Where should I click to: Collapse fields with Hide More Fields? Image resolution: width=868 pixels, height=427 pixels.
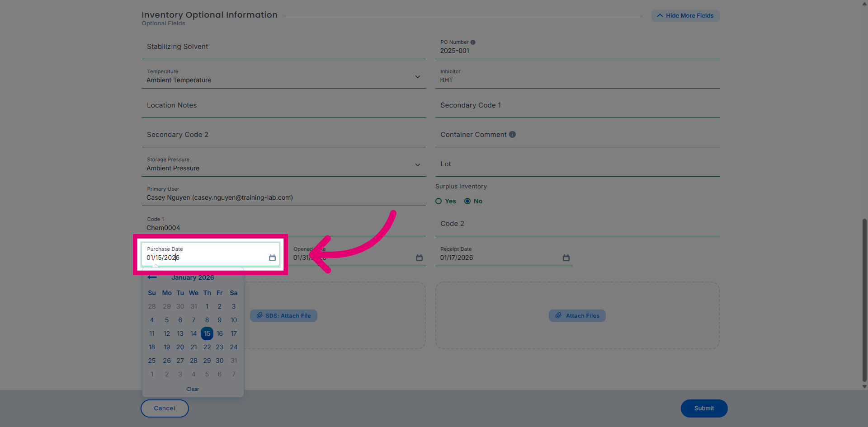click(685, 15)
